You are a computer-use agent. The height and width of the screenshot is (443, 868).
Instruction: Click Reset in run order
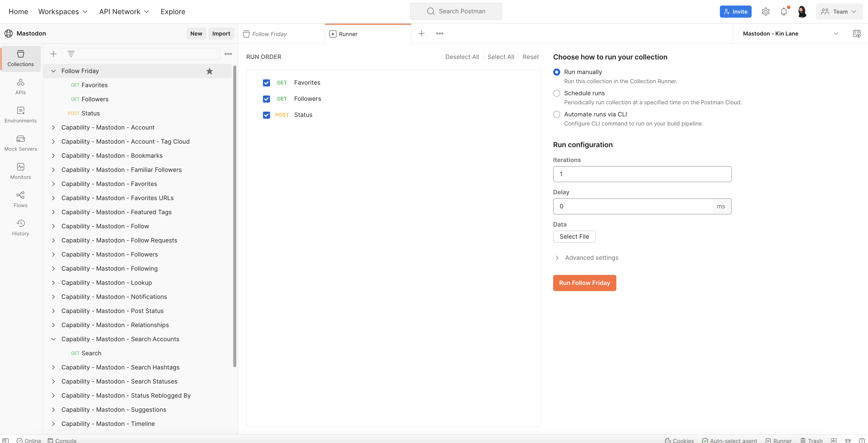point(531,57)
